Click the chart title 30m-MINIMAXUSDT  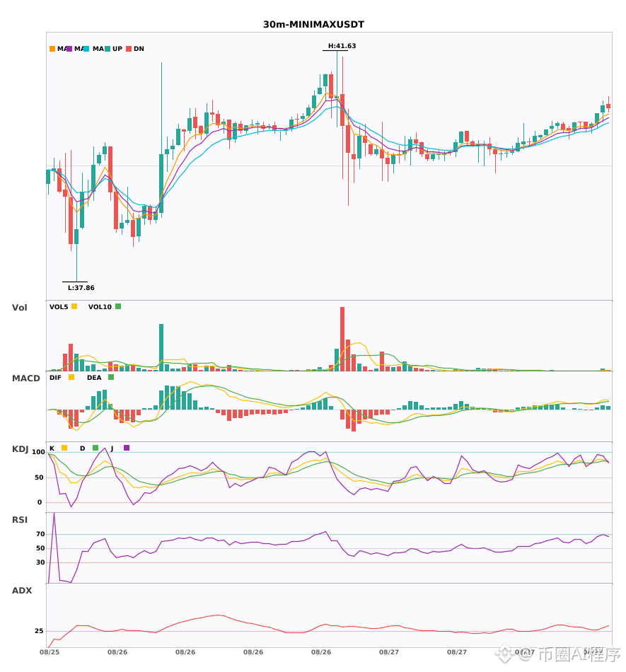tap(313, 25)
